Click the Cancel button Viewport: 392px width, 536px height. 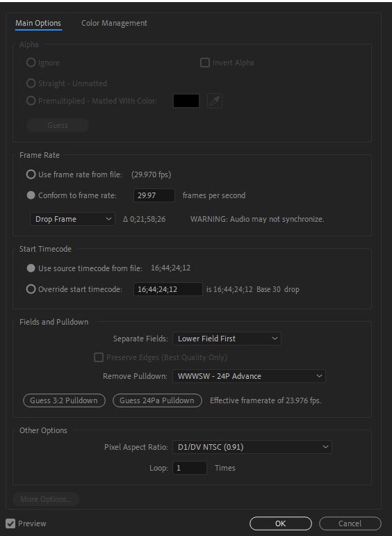point(350,523)
